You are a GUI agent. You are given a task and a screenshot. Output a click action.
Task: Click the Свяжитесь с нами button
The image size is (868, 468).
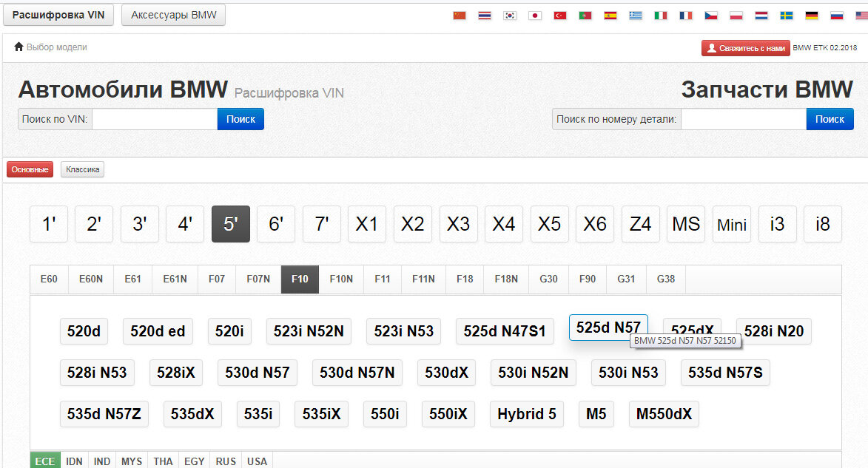746,48
